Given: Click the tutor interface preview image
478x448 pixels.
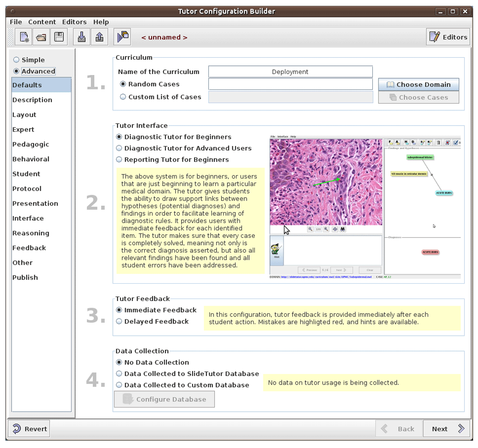Looking at the screenshot, I should 365,207.
